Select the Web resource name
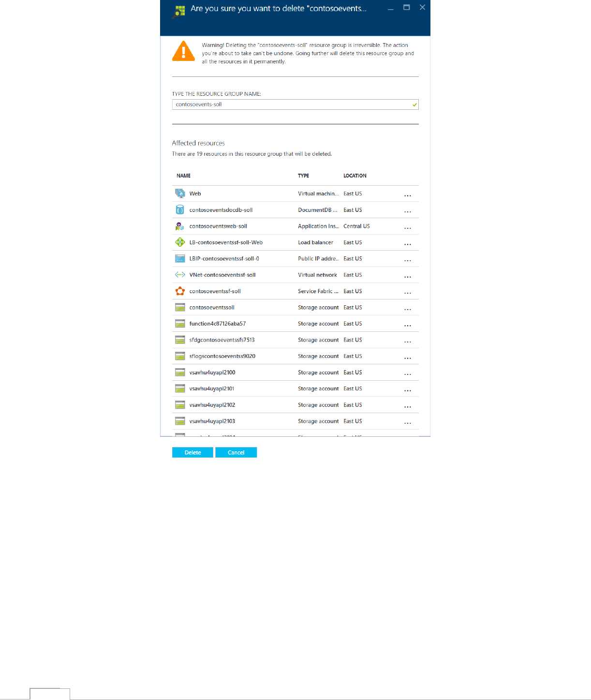Viewport: 591px width, 700px height. click(x=195, y=194)
